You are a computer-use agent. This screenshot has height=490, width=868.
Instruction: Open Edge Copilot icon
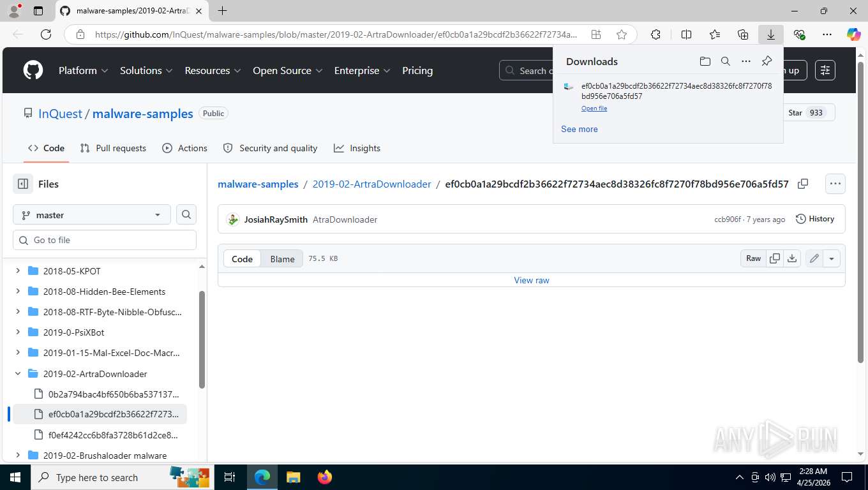point(853,34)
